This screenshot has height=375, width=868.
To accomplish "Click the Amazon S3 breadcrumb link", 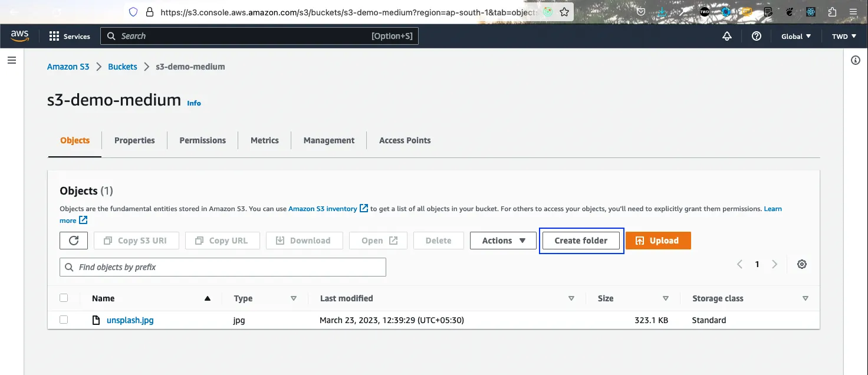I will [68, 67].
